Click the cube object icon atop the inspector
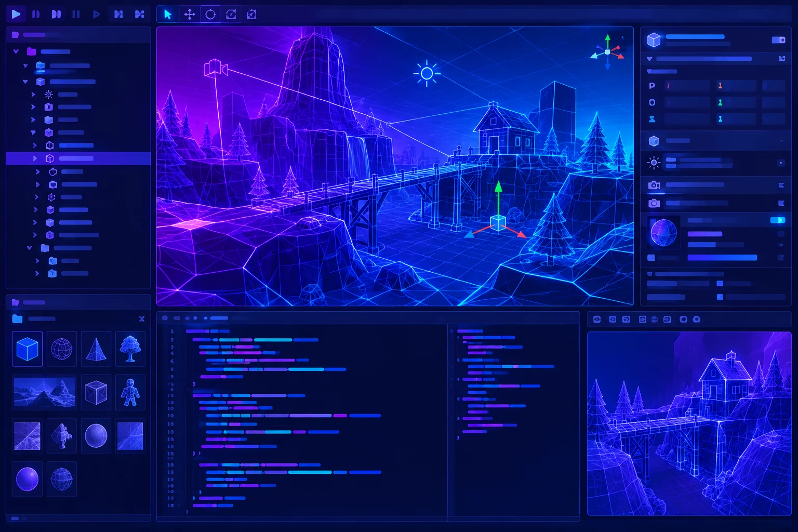Screen dimensions: 798x532 click(x=654, y=39)
